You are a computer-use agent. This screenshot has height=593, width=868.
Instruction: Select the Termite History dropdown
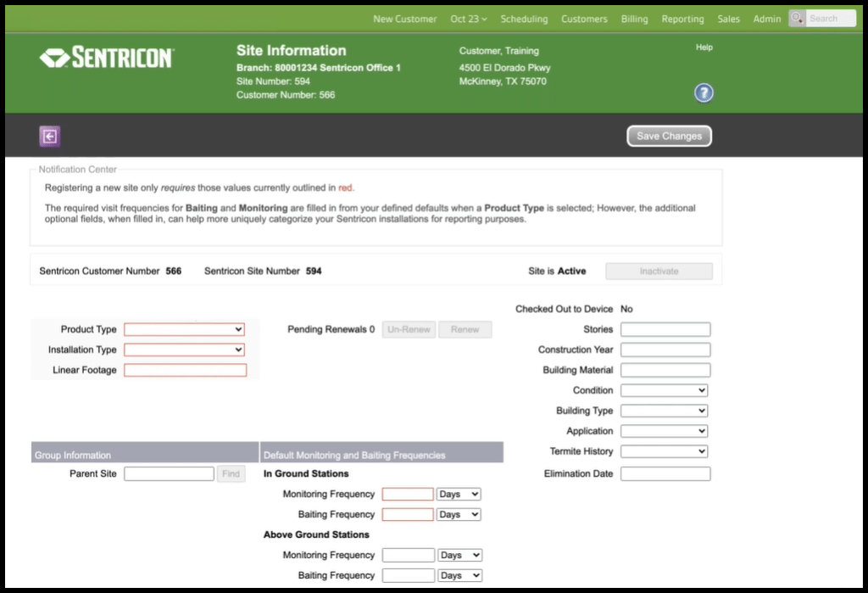tap(664, 451)
